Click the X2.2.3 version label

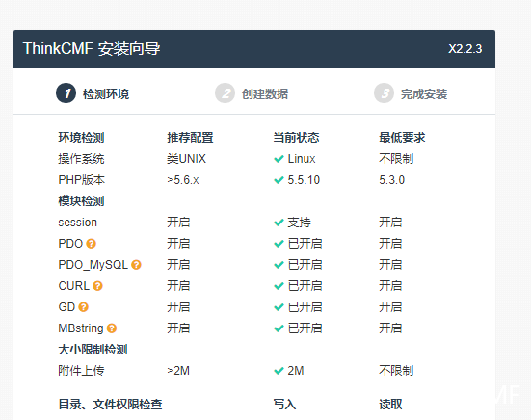coord(465,49)
